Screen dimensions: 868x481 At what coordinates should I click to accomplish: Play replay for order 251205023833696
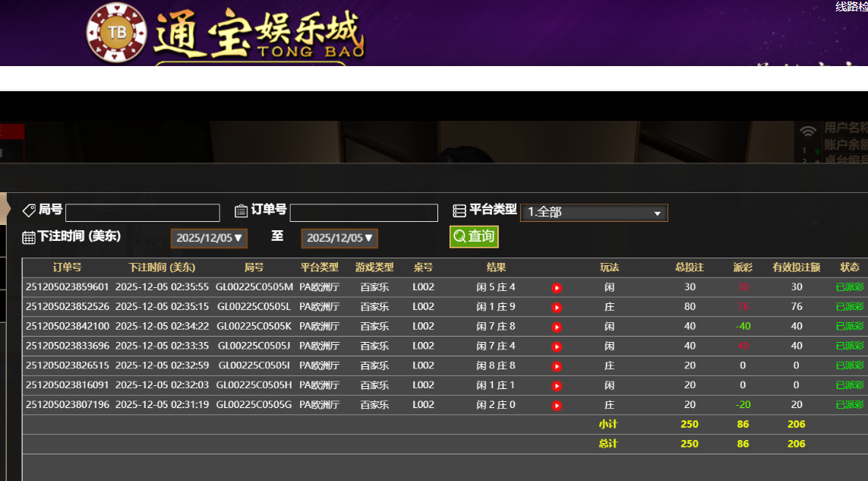click(557, 347)
